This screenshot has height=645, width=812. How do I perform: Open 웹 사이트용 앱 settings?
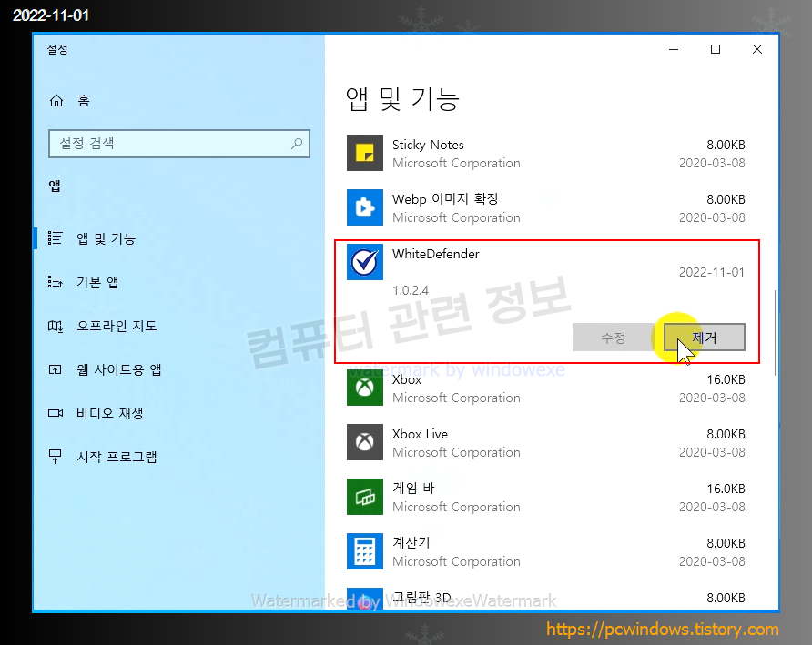point(118,369)
